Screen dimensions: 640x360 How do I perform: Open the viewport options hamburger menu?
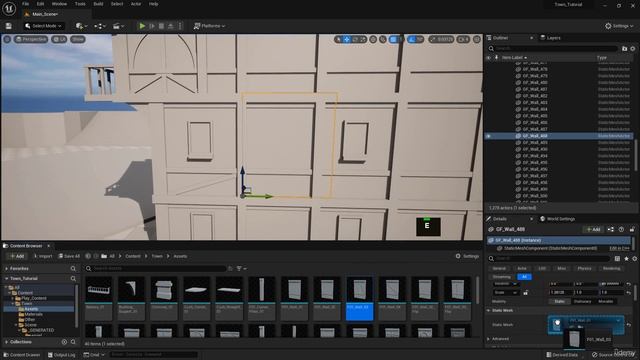pos(7,39)
